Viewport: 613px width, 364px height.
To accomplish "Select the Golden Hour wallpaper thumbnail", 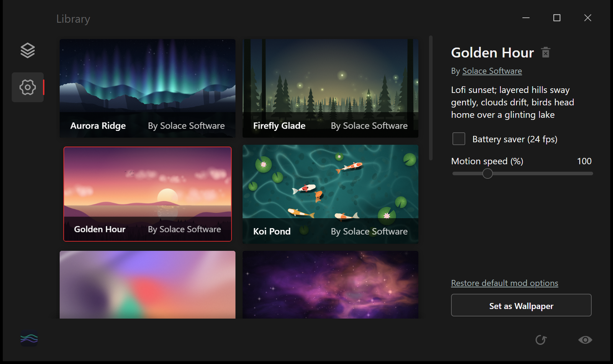I will (x=148, y=194).
